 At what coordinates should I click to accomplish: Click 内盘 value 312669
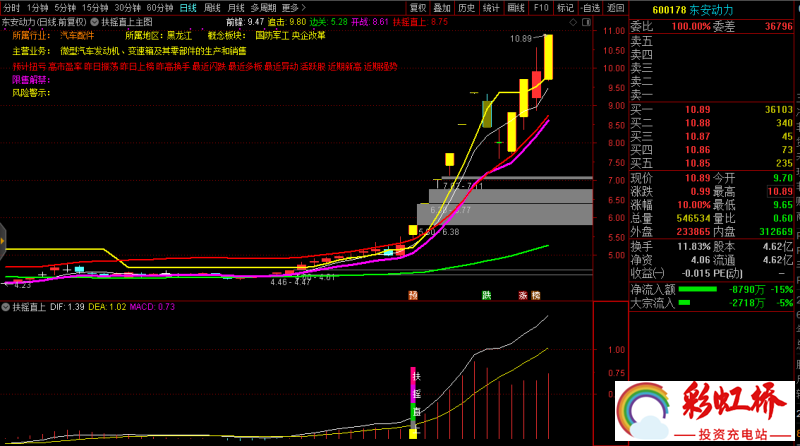pos(776,231)
